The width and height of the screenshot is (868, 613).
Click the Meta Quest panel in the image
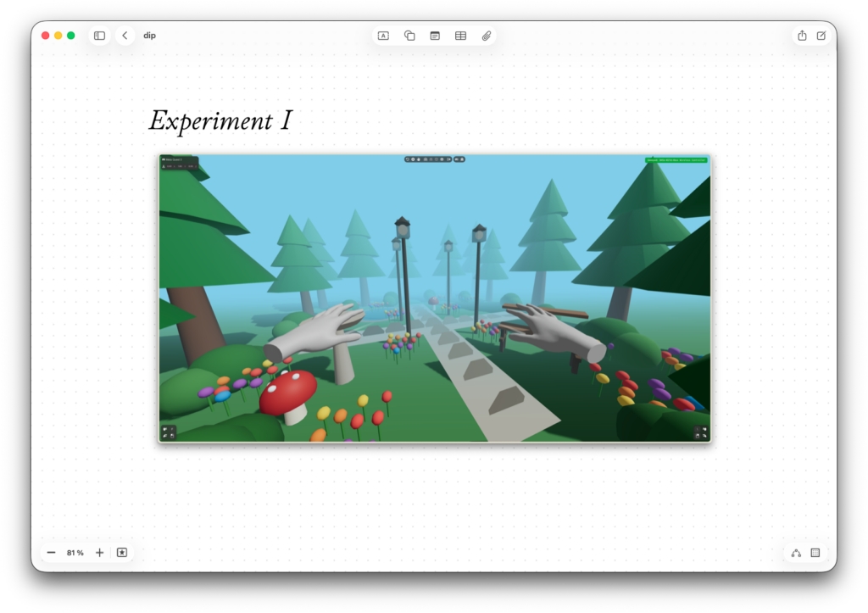[x=179, y=162]
